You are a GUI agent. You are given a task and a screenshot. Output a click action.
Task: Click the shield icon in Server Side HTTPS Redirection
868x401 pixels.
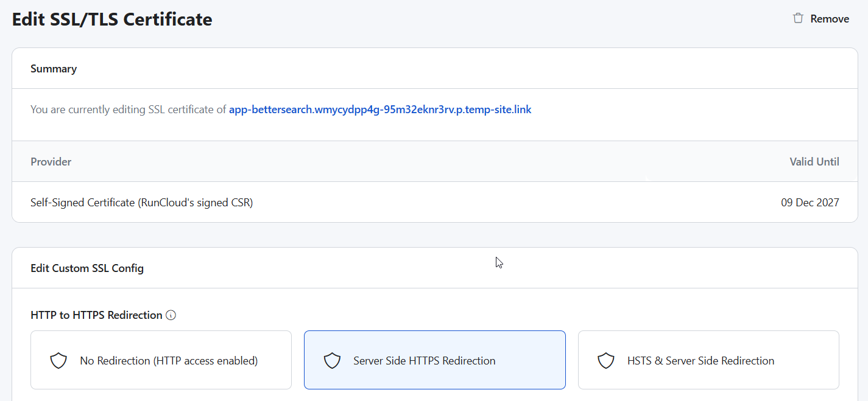[x=332, y=361]
